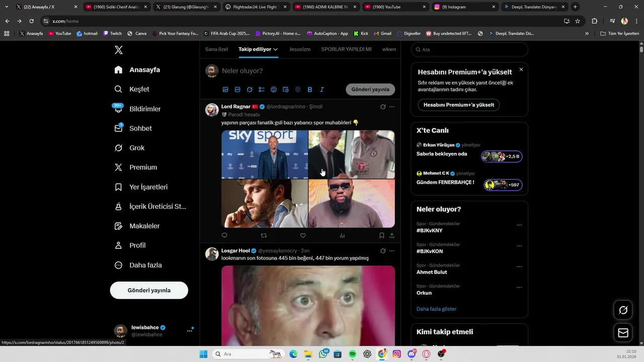Click Grok icon in composer toolbar
Screen dimensions: 644x362
click(250, 89)
